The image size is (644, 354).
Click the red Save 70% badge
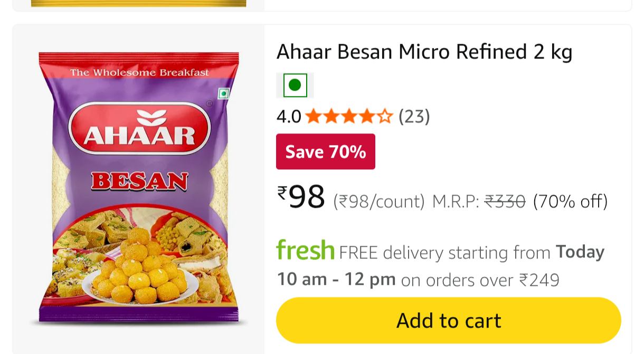pyautogui.click(x=326, y=152)
